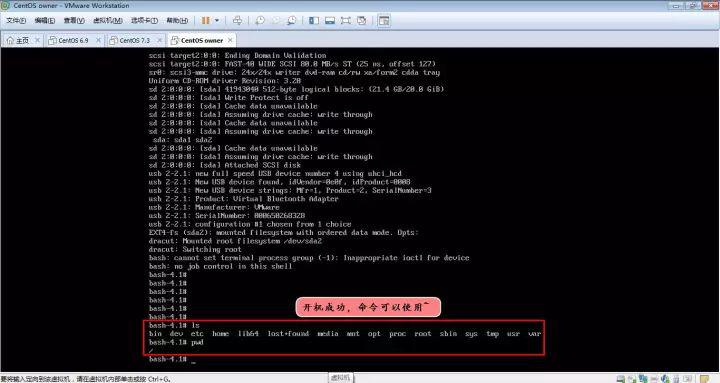Close the CentOS 7.3 tab
The width and height of the screenshot is (720, 383).
coord(159,40)
